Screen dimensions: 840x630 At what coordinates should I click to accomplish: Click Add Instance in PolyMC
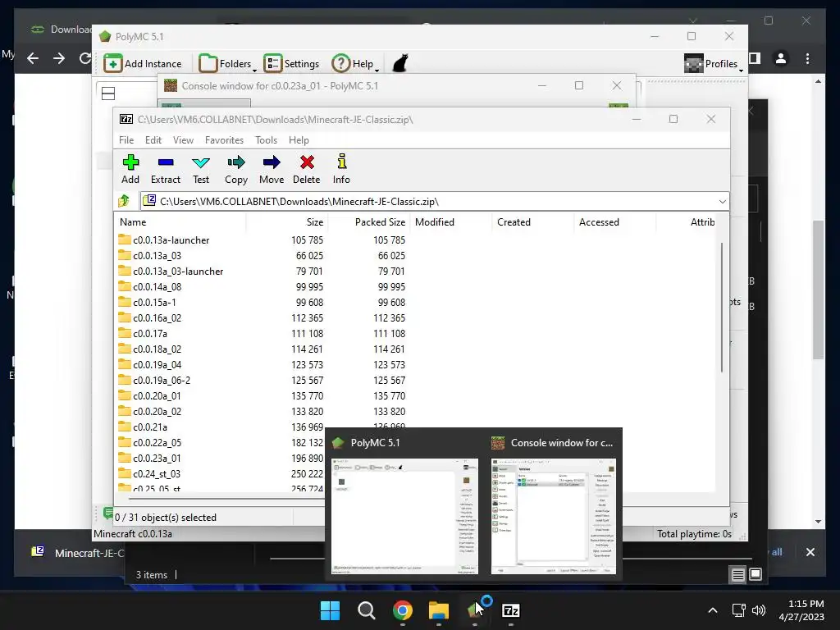pos(143,63)
